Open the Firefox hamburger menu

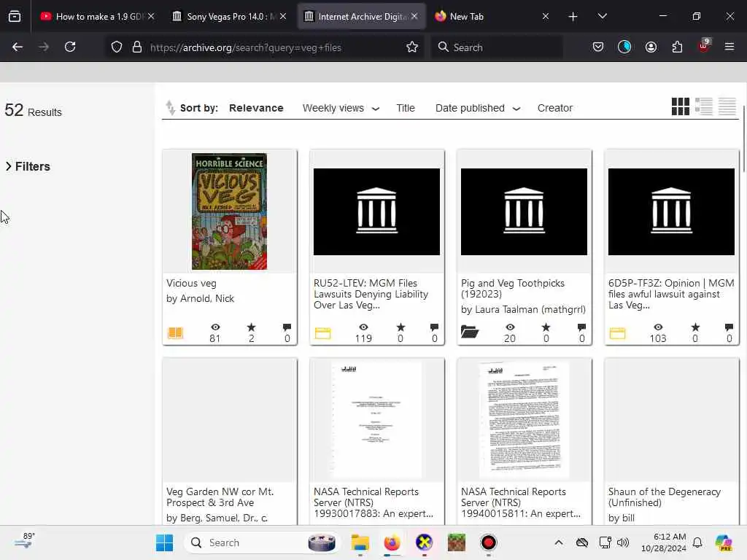tap(729, 47)
